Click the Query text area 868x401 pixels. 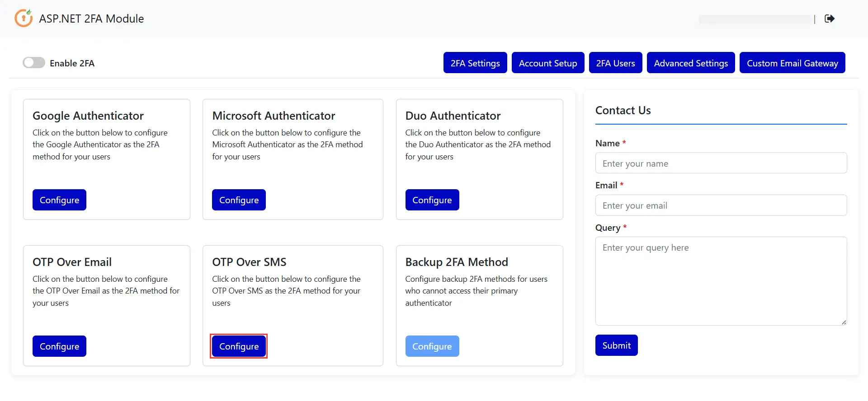click(x=721, y=281)
